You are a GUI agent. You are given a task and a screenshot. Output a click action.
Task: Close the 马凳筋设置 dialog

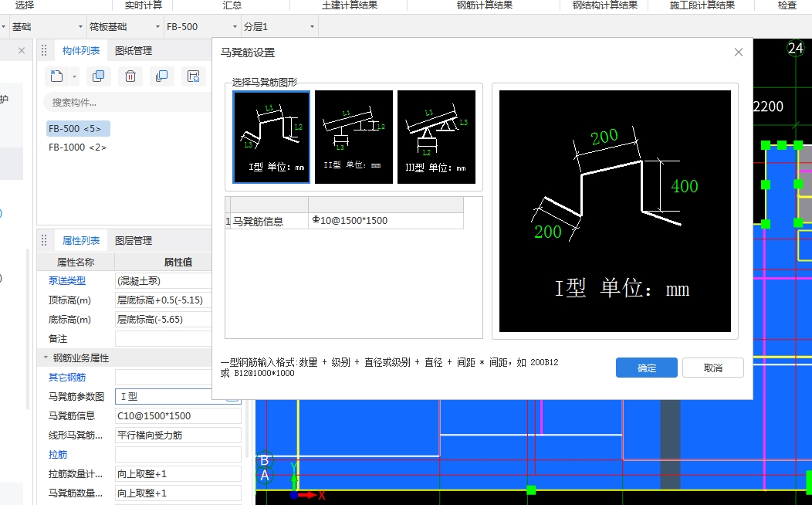739,53
